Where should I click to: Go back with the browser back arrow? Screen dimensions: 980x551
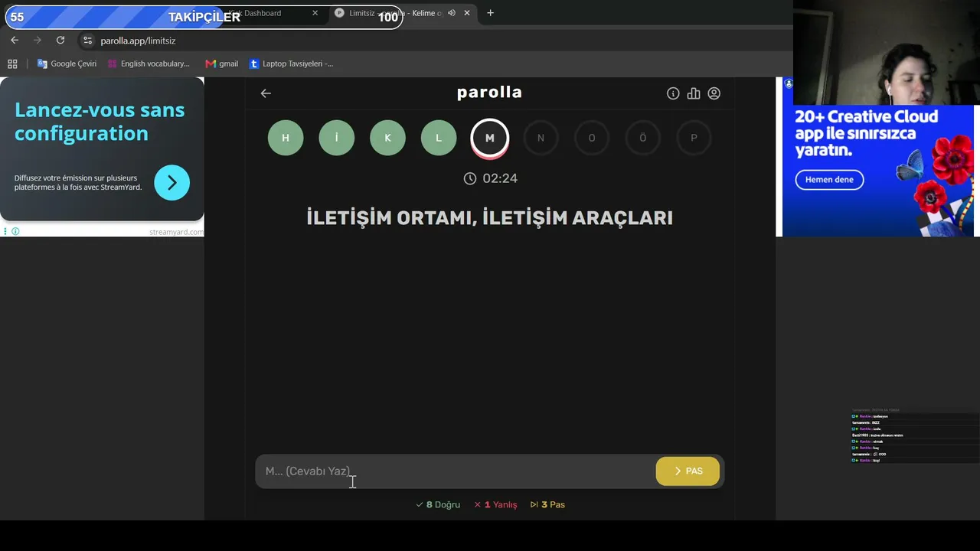[x=15, y=41]
